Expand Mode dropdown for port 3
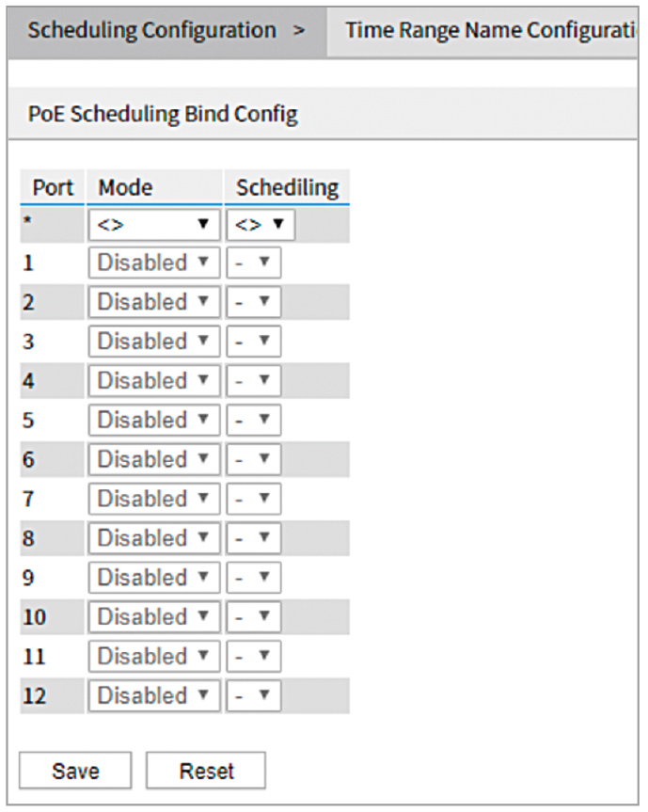The width and height of the screenshot is (648, 812). [x=154, y=342]
